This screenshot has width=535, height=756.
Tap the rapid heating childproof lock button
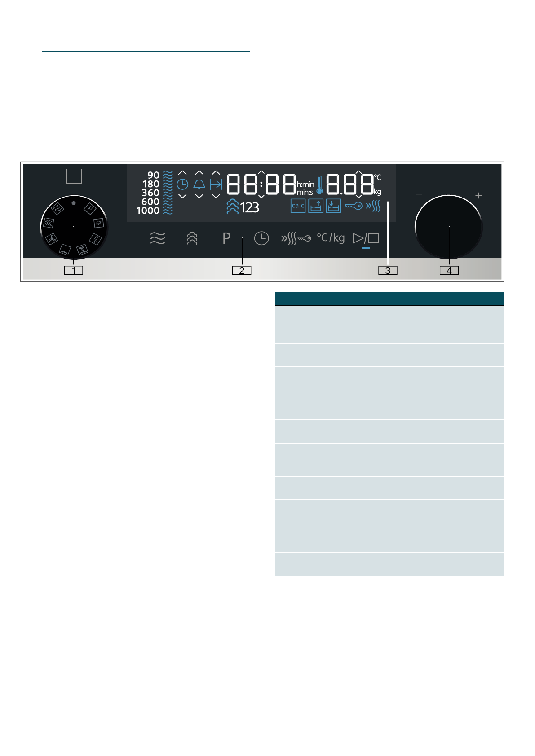296,238
